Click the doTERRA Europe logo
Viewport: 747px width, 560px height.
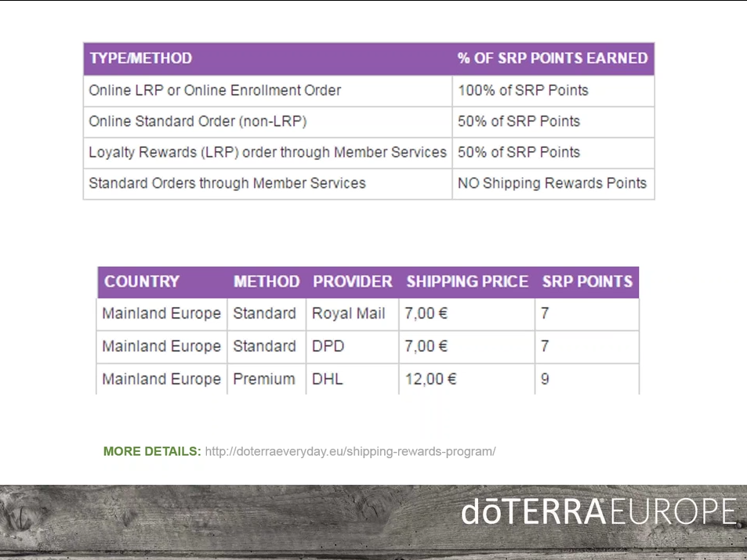599,511
